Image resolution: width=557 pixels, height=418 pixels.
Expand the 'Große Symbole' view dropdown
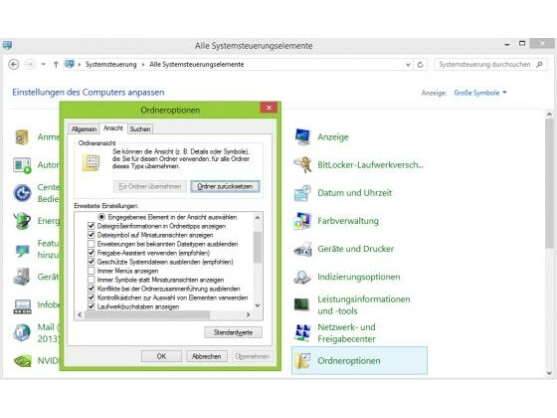[x=480, y=93]
